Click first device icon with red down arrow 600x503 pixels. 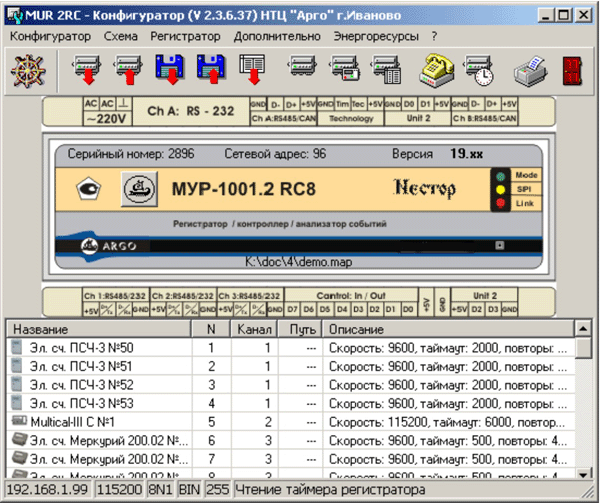pos(87,70)
